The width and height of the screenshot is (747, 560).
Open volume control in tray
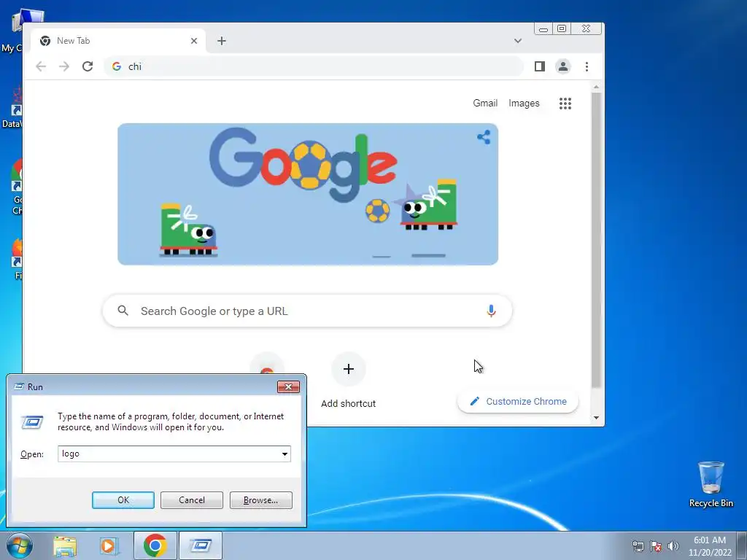tap(673, 545)
